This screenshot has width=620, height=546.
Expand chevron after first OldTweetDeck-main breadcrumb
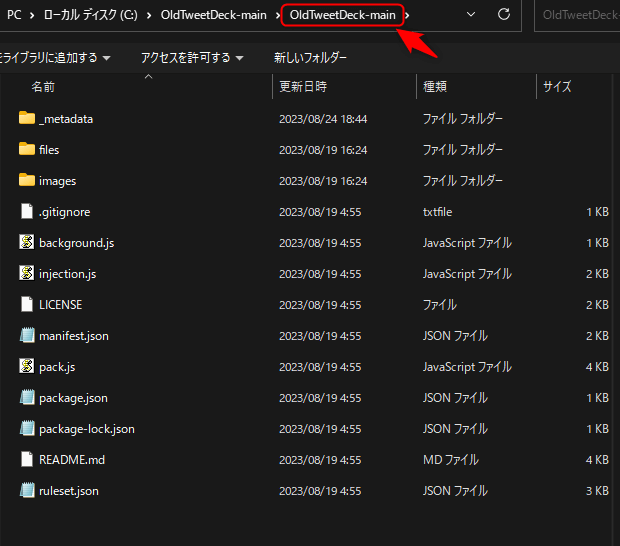(278, 15)
